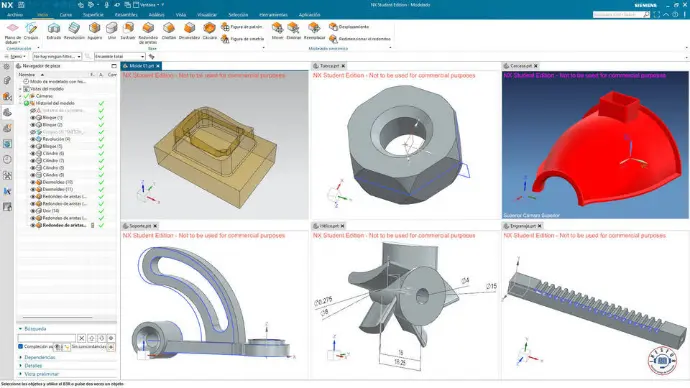Select the Mover face tool
The height and width of the screenshot is (388, 690).
[277, 31]
